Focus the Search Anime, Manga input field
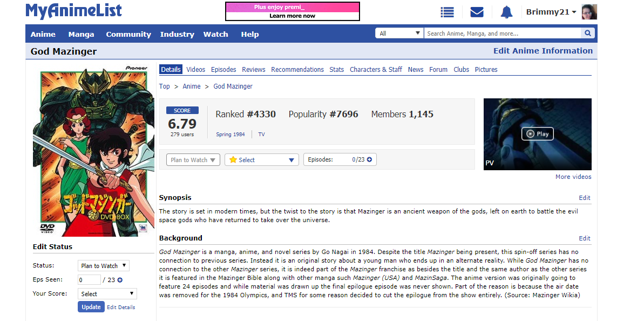Viewport: 644px width, 321px height. coord(503,34)
